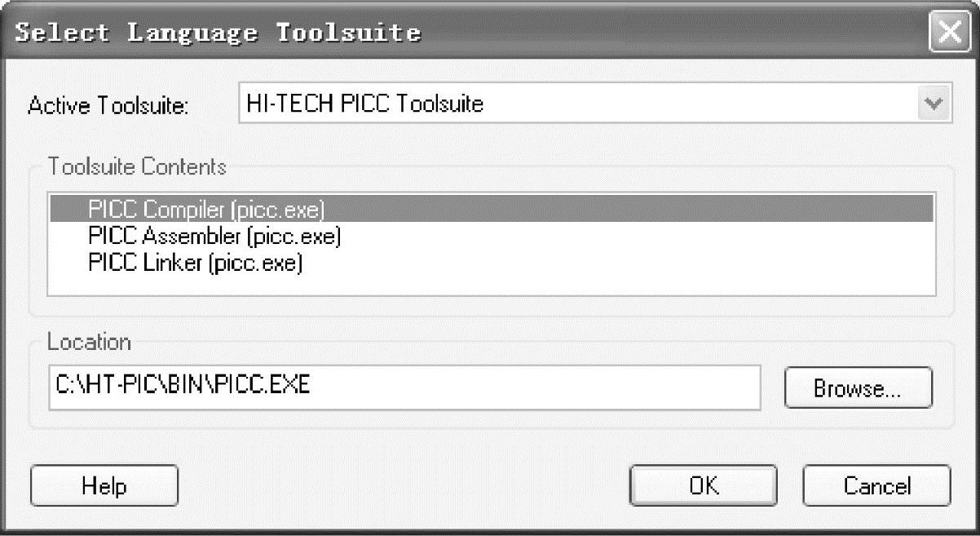Open Help for this dialog
980x536 pixels.
pyautogui.click(x=104, y=486)
